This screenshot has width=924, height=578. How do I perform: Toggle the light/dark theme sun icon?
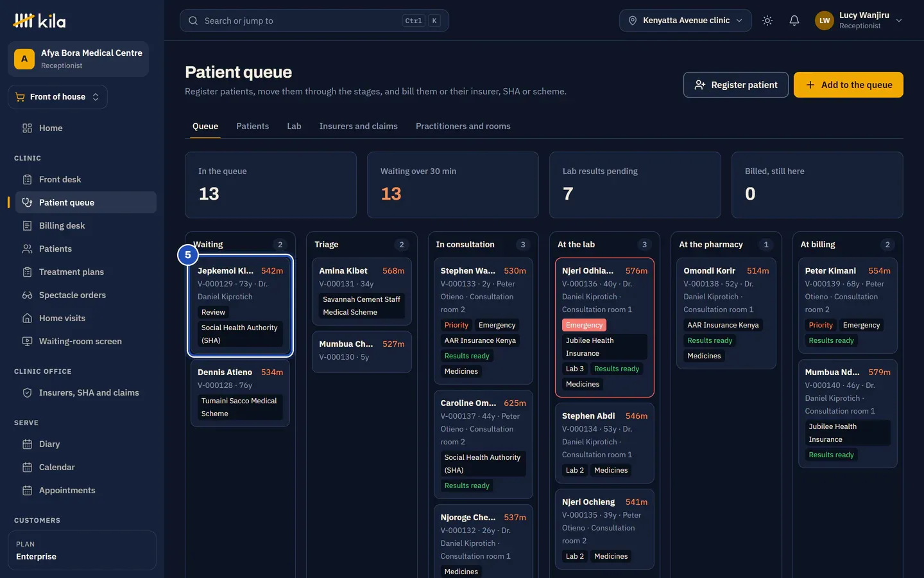[x=767, y=21]
